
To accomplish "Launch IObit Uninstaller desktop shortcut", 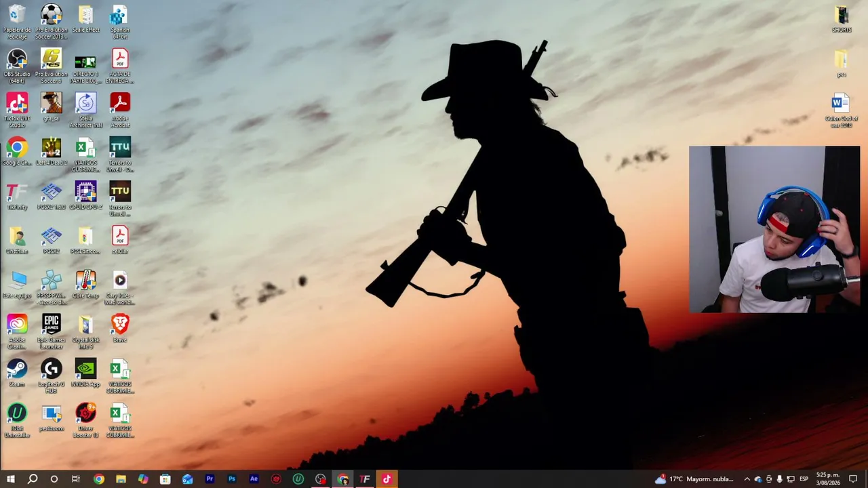I will click(x=17, y=420).
